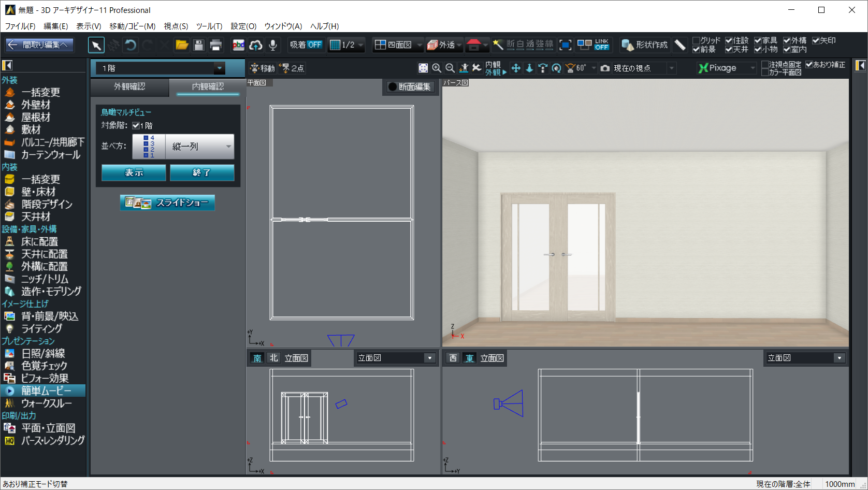This screenshot has height=490, width=868.
Task: Uncheck the 家具 checkbox
Action: click(x=758, y=40)
